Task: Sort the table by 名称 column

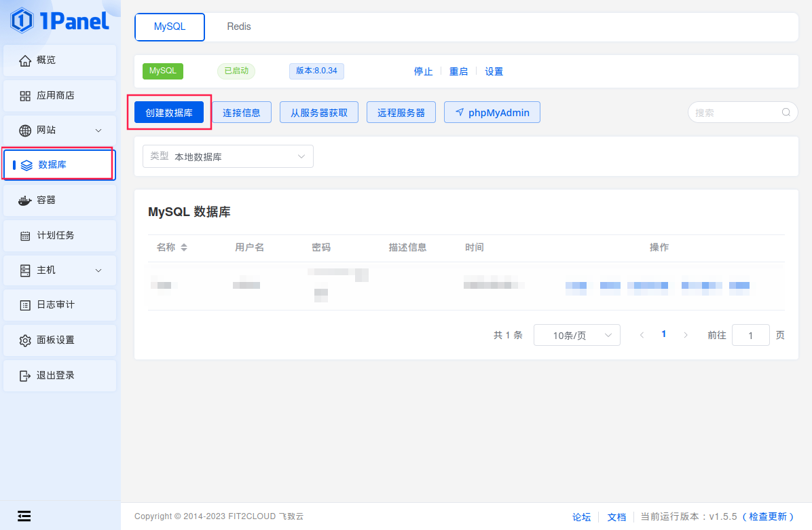Action: pos(184,247)
